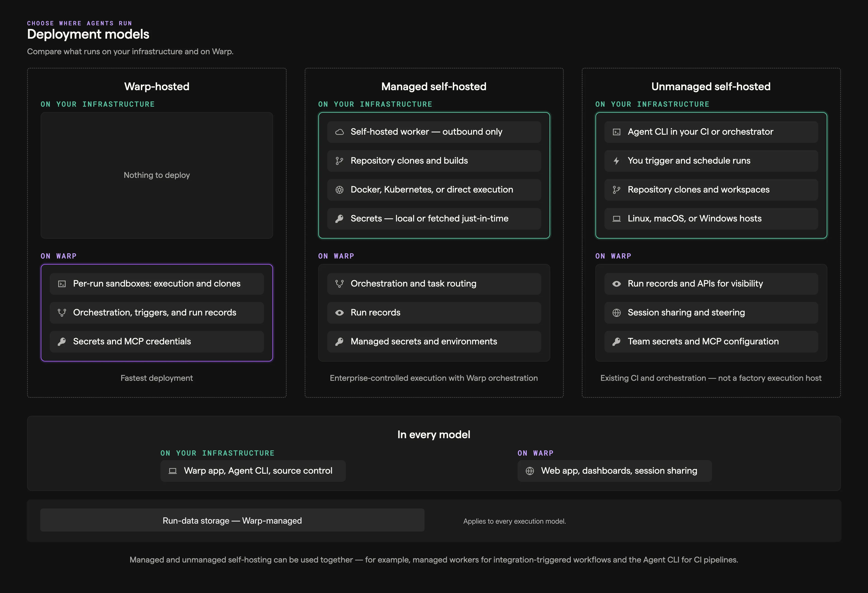868x593 pixels.
Task: Click the laptop icon beside Linux, macOS, or Windows hosts
Action: (x=616, y=219)
